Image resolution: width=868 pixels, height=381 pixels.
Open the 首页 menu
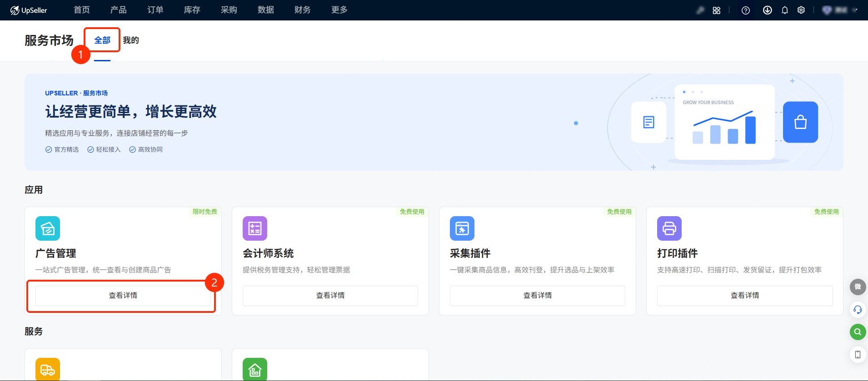82,10
